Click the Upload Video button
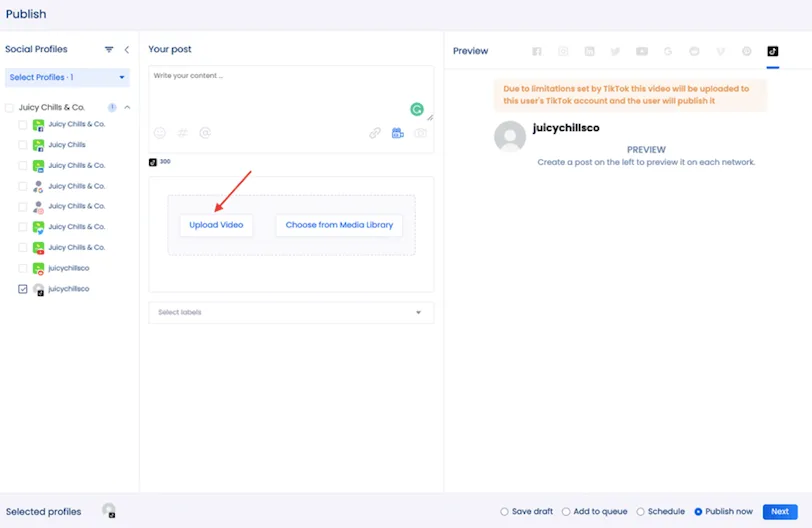This screenshot has width=812, height=528. [216, 225]
